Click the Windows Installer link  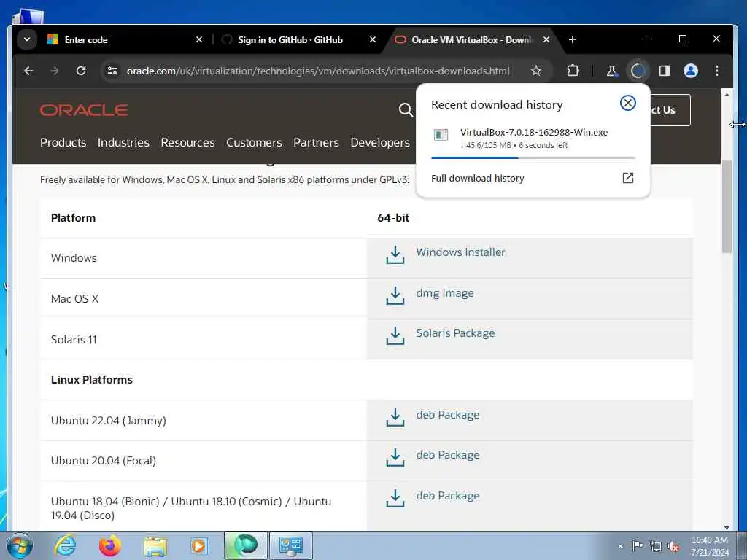[460, 252]
